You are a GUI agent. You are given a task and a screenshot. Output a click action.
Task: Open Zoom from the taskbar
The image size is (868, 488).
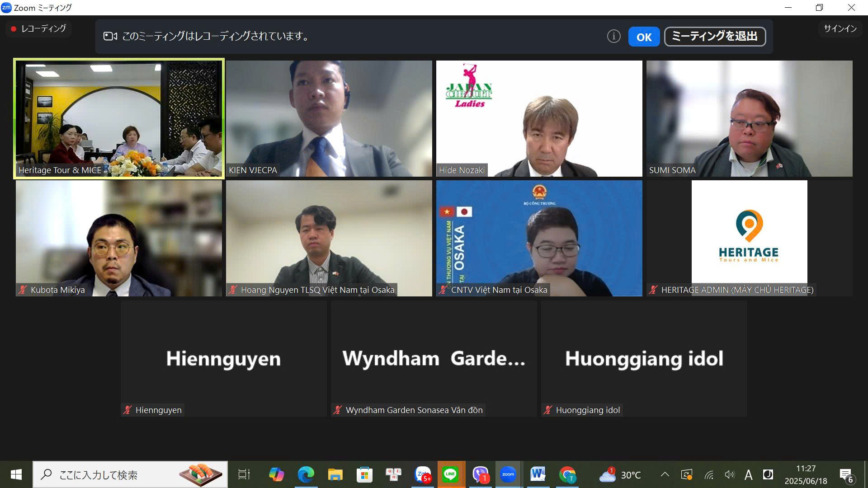coord(508,474)
